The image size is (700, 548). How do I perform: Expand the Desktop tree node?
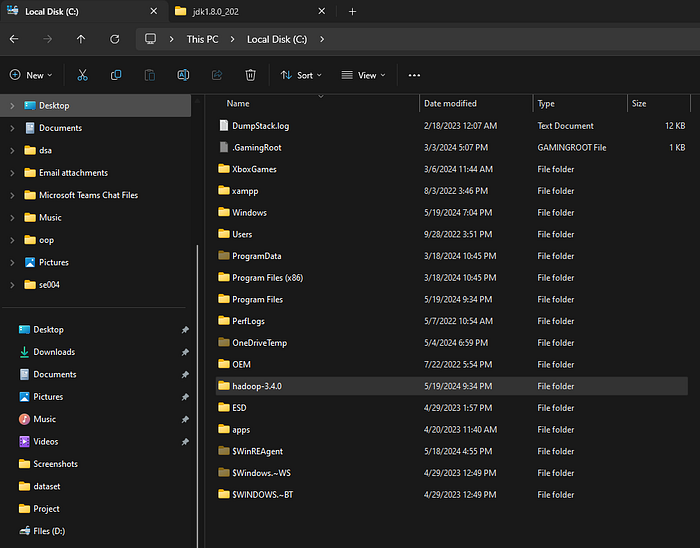pos(12,106)
